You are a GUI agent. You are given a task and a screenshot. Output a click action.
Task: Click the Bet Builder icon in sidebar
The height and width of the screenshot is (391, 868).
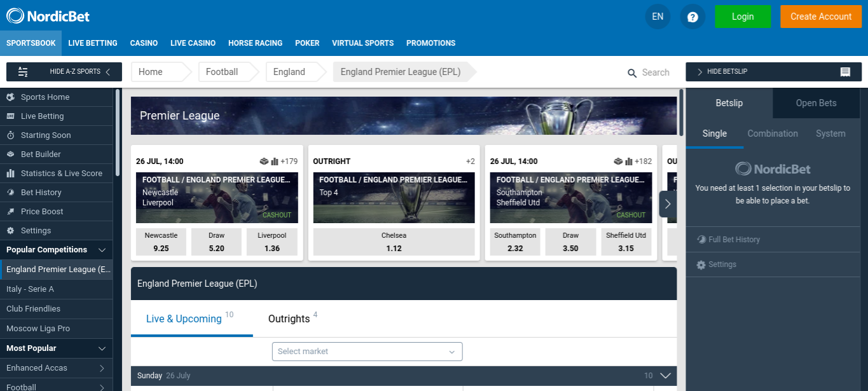[10, 154]
